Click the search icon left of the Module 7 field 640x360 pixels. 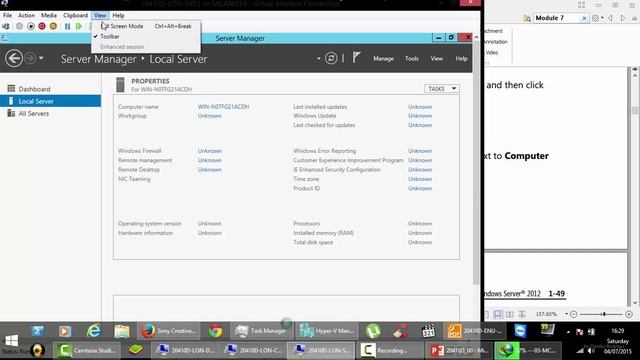click(527, 18)
